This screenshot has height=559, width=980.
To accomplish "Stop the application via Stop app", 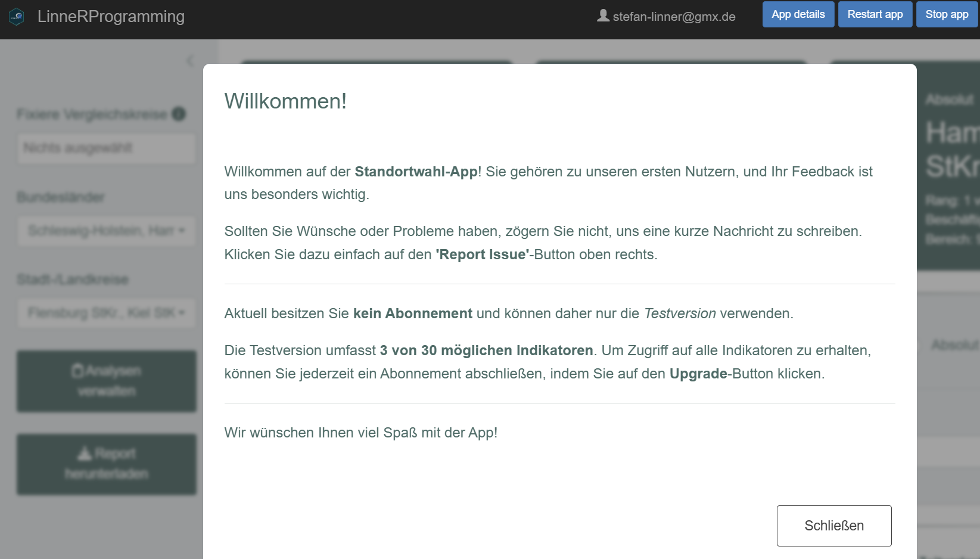I will (x=947, y=14).
